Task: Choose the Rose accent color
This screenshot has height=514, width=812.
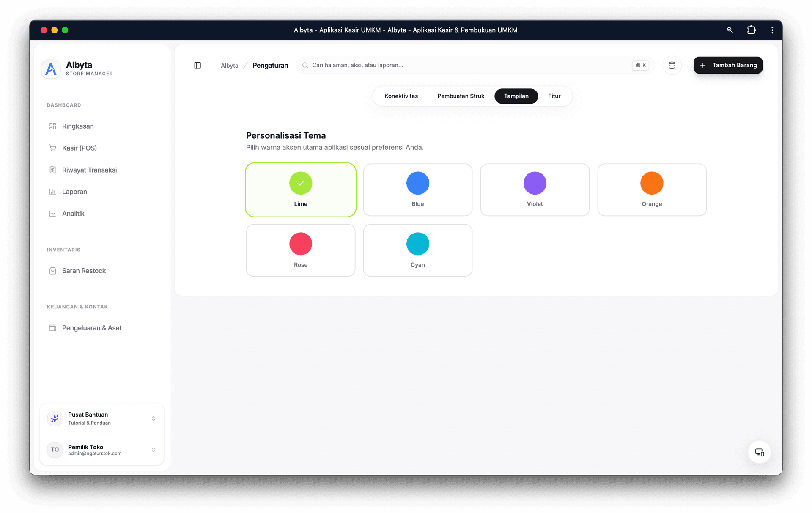Action: coord(301,250)
